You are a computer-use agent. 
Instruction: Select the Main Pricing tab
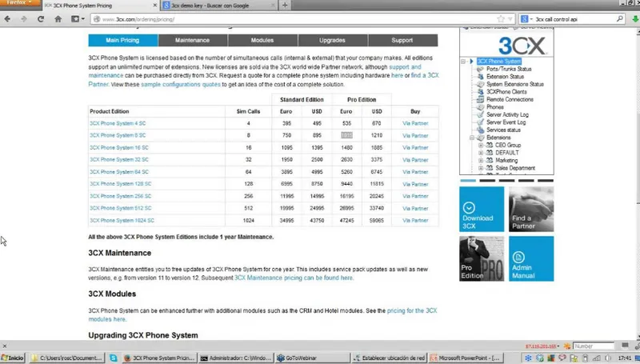tap(123, 40)
